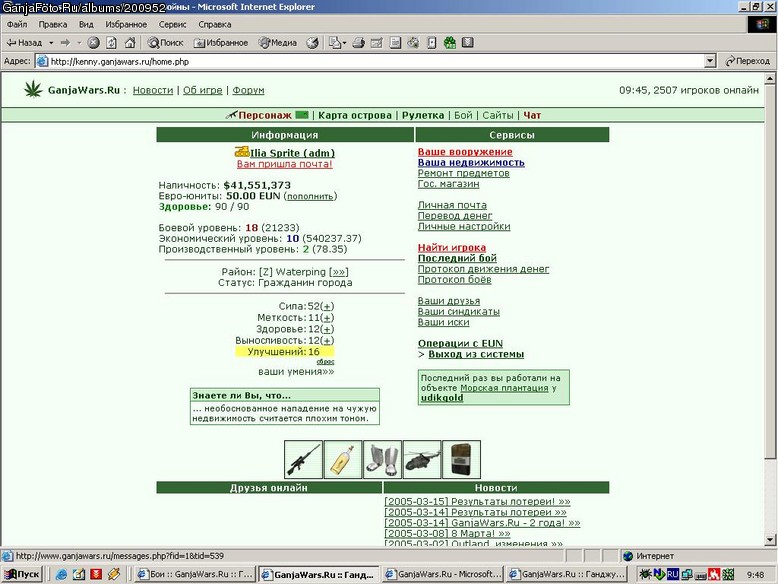Open the Морская плантация link
Screen dimensions: 778x584
pyautogui.click(x=504, y=389)
